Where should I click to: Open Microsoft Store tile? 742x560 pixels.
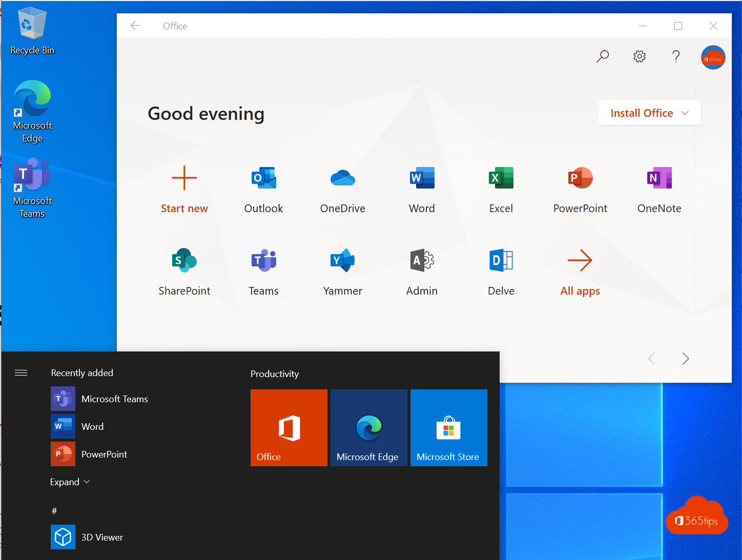coord(449,428)
